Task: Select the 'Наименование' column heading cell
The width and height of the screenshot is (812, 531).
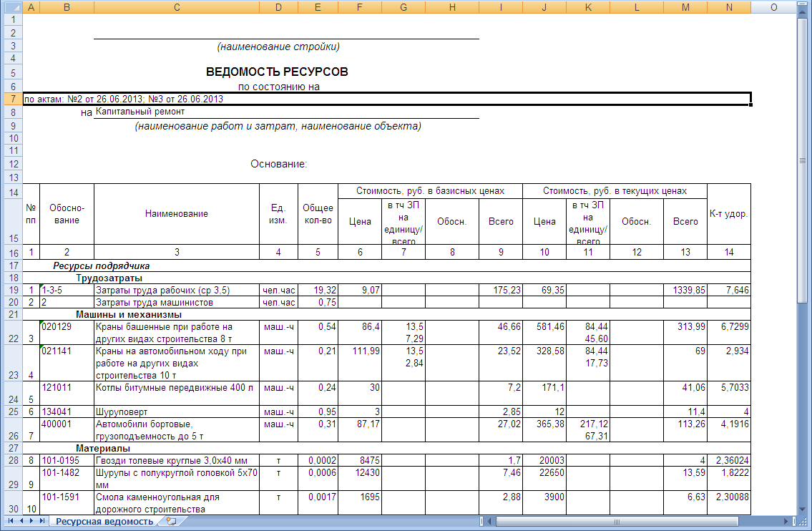Action: (177, 213)
